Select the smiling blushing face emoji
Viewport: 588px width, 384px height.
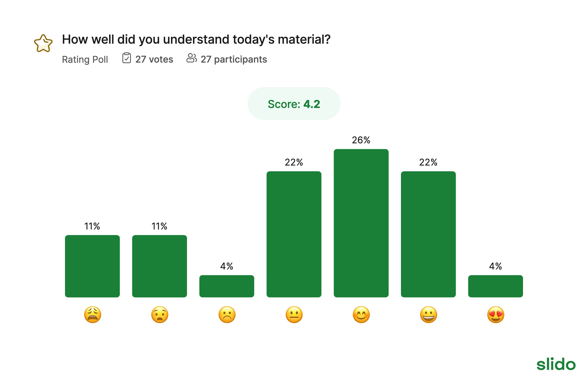pos(361,315)
